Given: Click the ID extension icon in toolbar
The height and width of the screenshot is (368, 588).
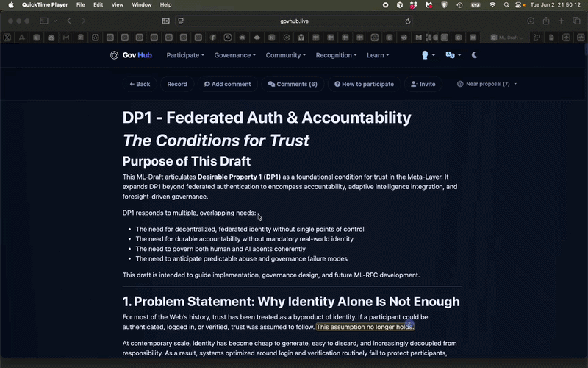Looking at the screenshot, I should coord(166,21).
